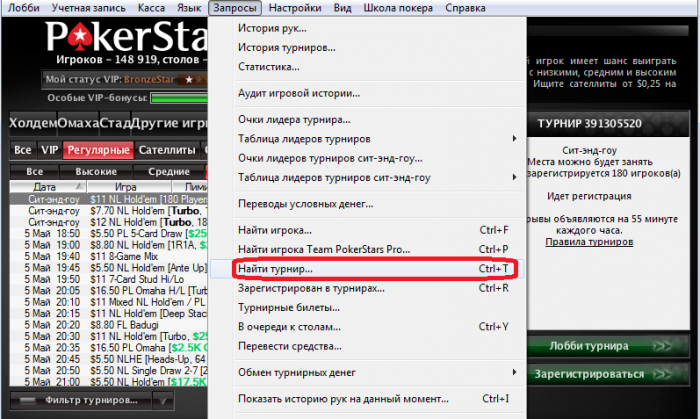The width and height of the screenshot is (700, 419).
Task: Open the Язык menu
Action: pos(189,8)
